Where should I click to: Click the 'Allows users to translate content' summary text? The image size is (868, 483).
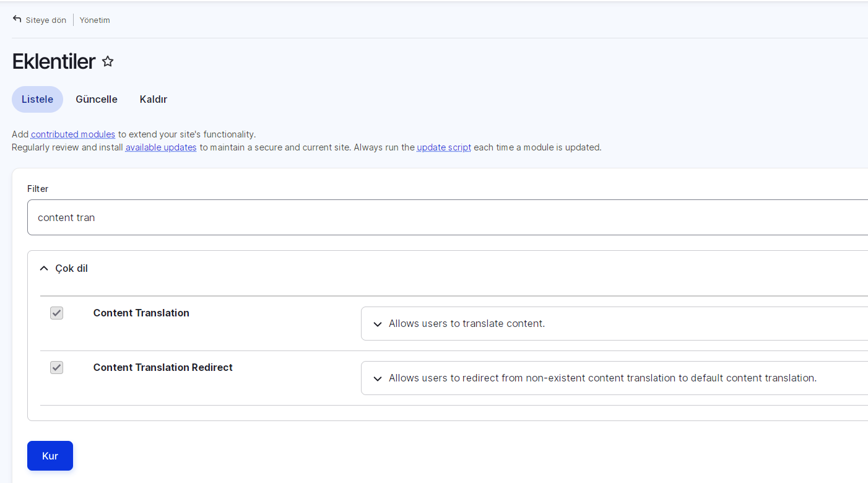coord(467,324)
